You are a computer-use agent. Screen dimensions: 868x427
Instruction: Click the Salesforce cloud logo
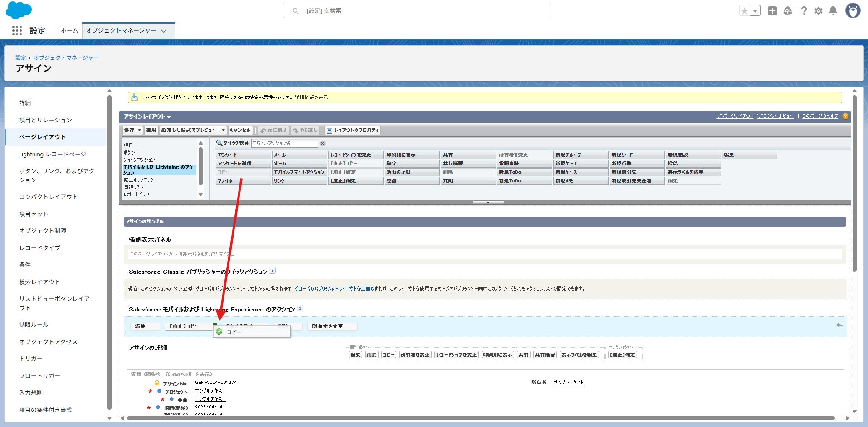click(x=19, y=10)
